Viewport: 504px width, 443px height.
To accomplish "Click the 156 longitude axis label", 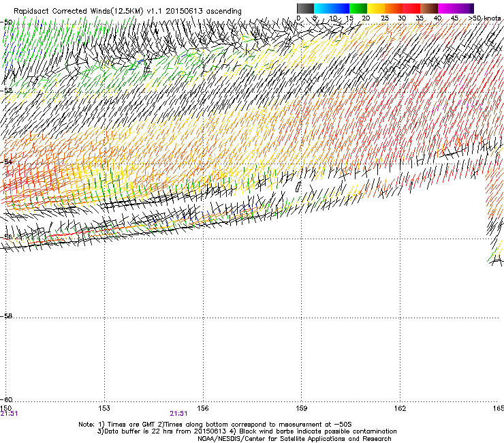I will click(x=203, y=408).
